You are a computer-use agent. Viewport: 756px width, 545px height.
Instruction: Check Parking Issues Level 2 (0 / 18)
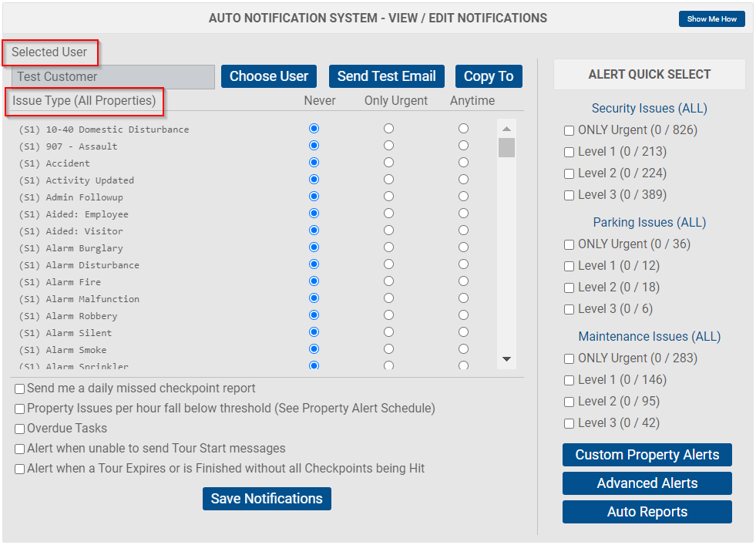coord(569,288)
